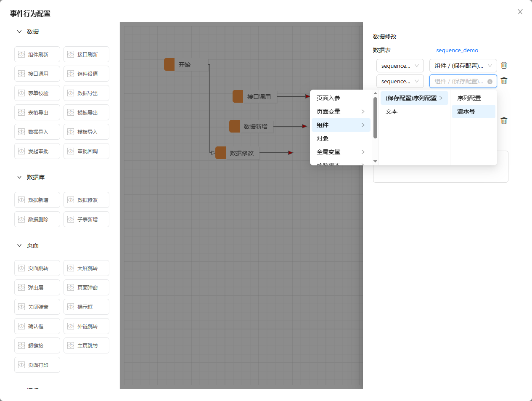Viewport: 532px width, 401px height.
Task: Delete the first field mapping row
Action: [504, 65]
